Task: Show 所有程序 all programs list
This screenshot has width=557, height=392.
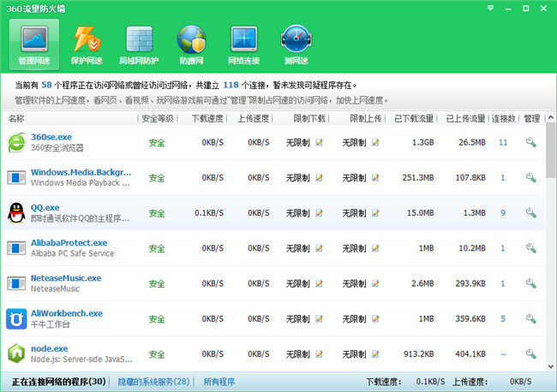Action: [x=220, y=382]
